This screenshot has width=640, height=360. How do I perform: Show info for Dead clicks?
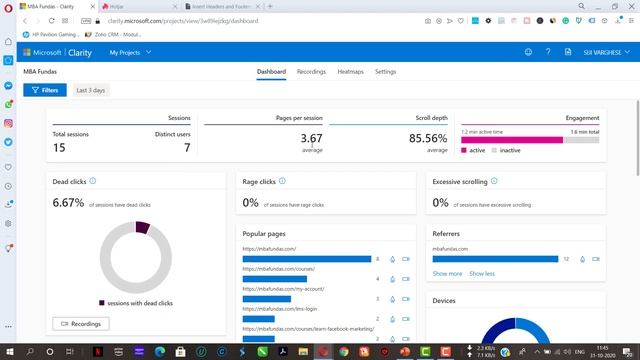pyautogui.click(x=93, y=181)
